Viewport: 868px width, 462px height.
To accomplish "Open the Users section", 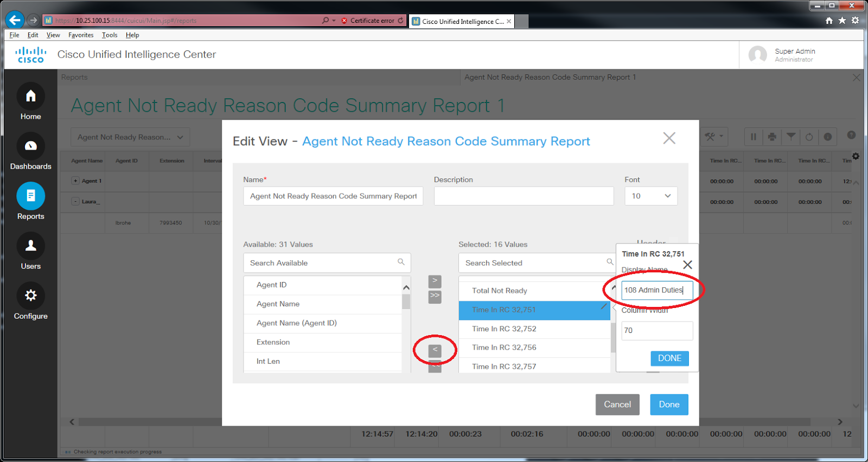I will coord(31,246).
